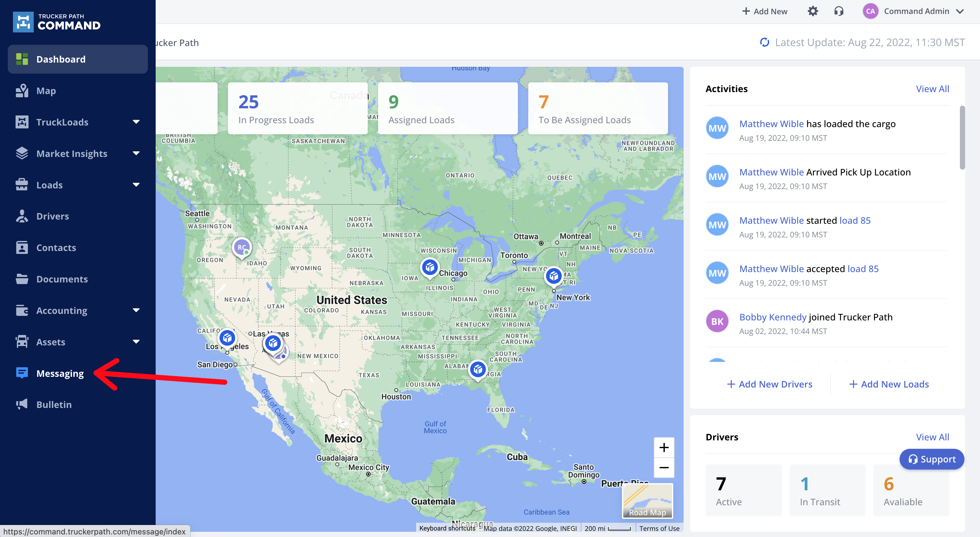Screen dimensions: 980x537
Task: Expand the TruckLoads submenu arrow
Action: 136,122
